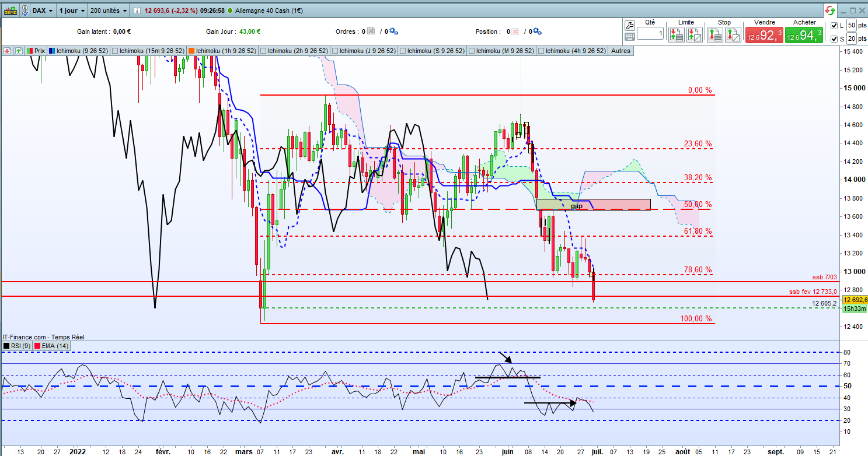Open order settings gear beside Ordres
The image size is (868, 456).
[393, 31]
